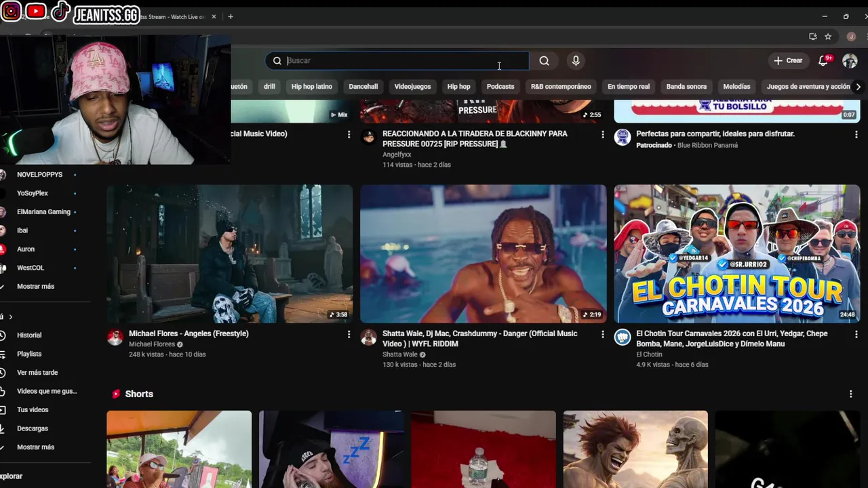The width and height of the screenshot is (868, 488).
Task: Select the Melodías chip
Action: point(736,87)
